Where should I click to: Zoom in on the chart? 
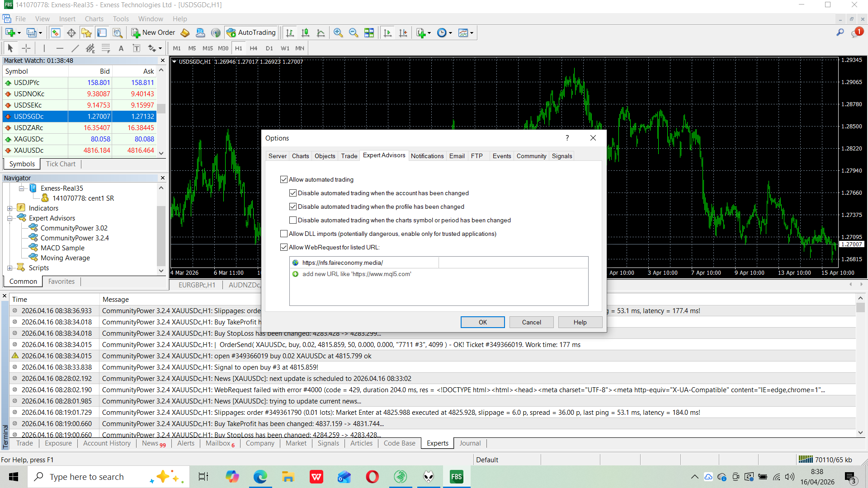[x=338, y=33]
